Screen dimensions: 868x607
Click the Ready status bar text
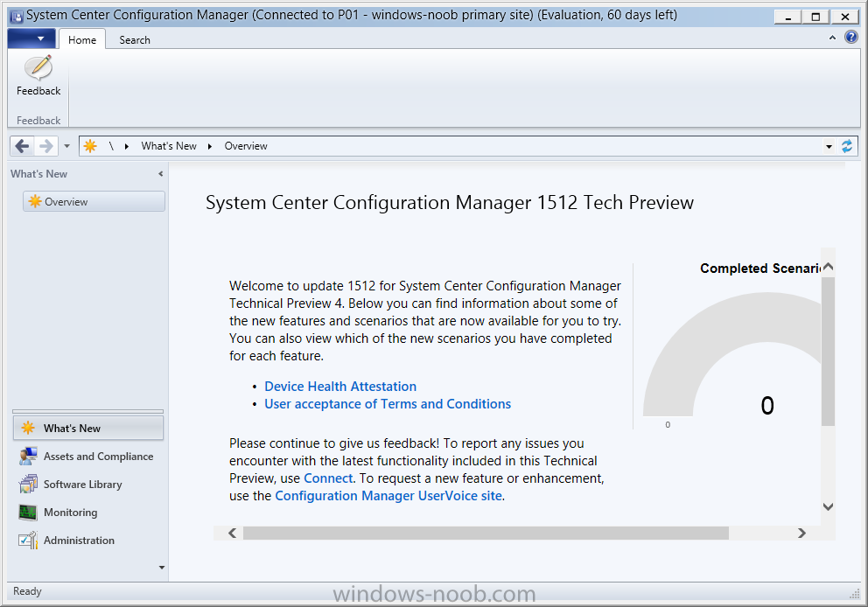pyautogui.click(x=27, y=591)
